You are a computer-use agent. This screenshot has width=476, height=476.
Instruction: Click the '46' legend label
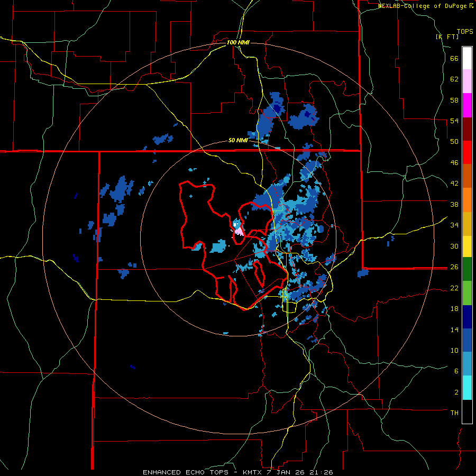click(x=454, y=163)
